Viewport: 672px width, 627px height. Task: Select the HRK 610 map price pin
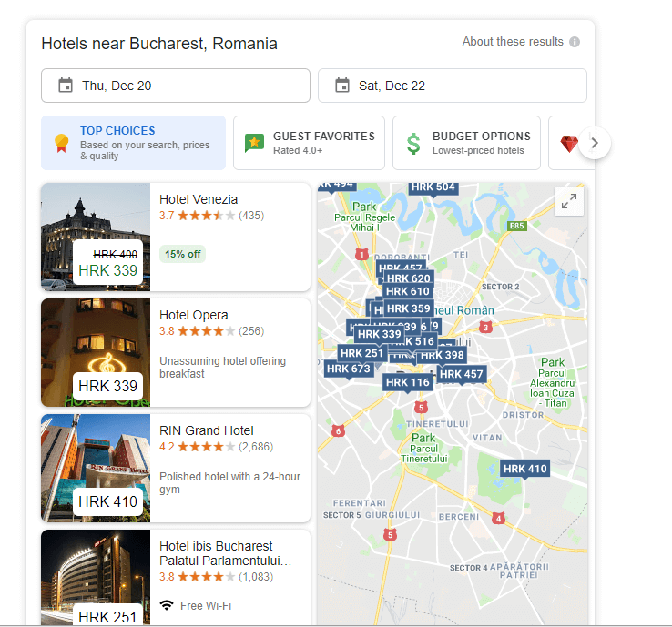408,291
